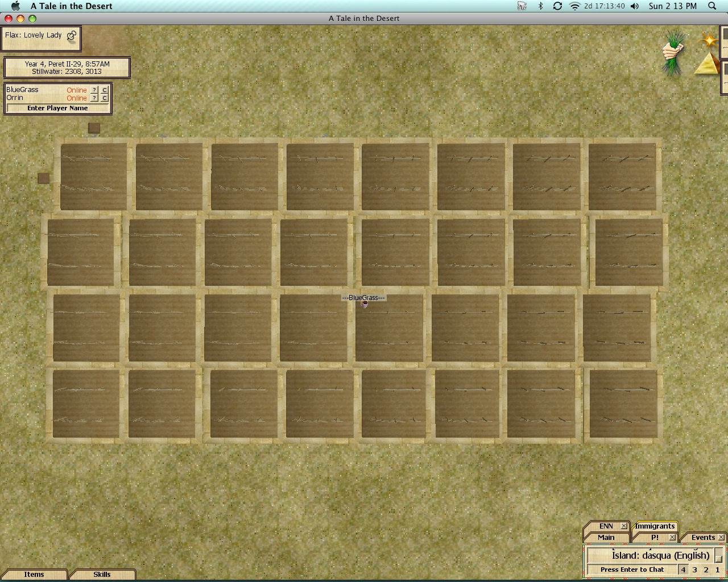Open the Apple menu
The height and width of the screenshot is (582, 728).
tap(15, 6)
